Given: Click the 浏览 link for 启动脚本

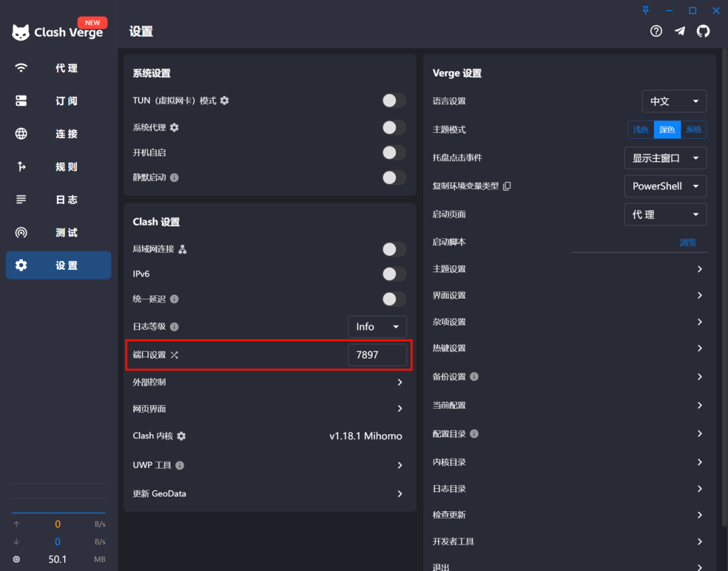Looking at the screenshot, I should (x=687, y=242).
